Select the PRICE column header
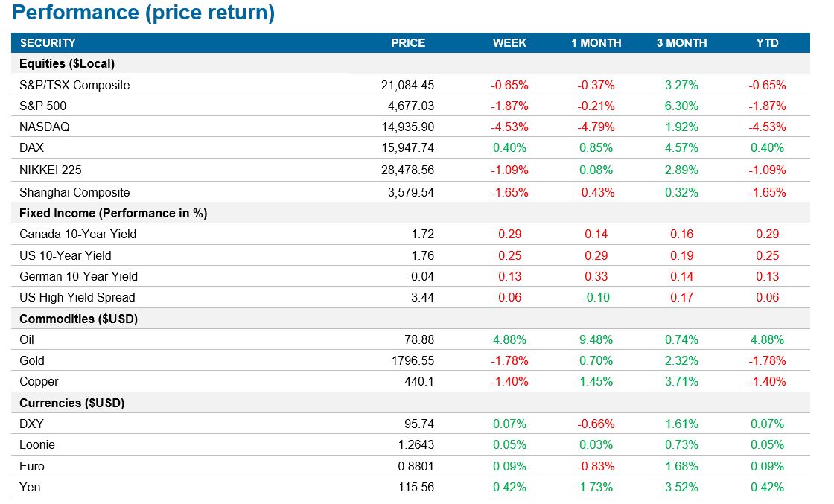 pyautogui.click(x=408, y=43)
